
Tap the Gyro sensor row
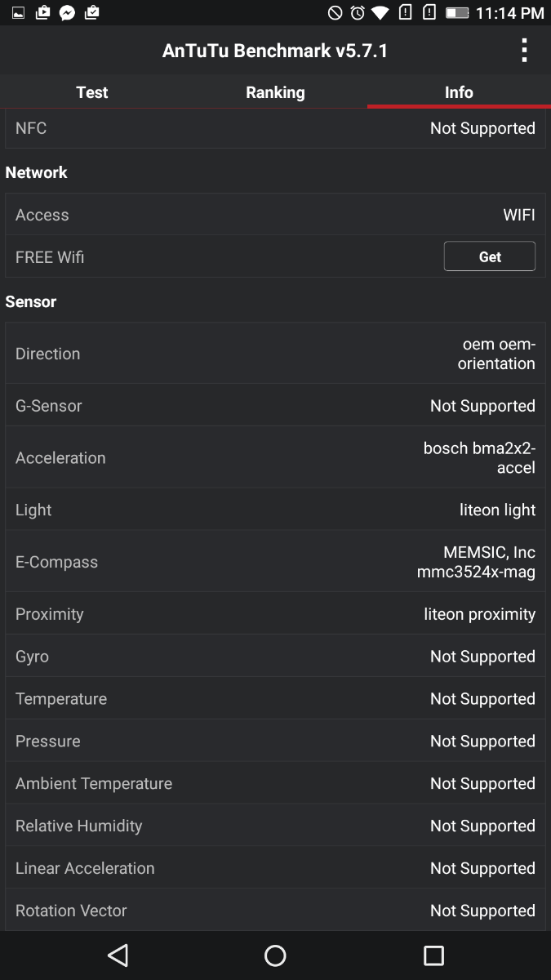[275, 657]
